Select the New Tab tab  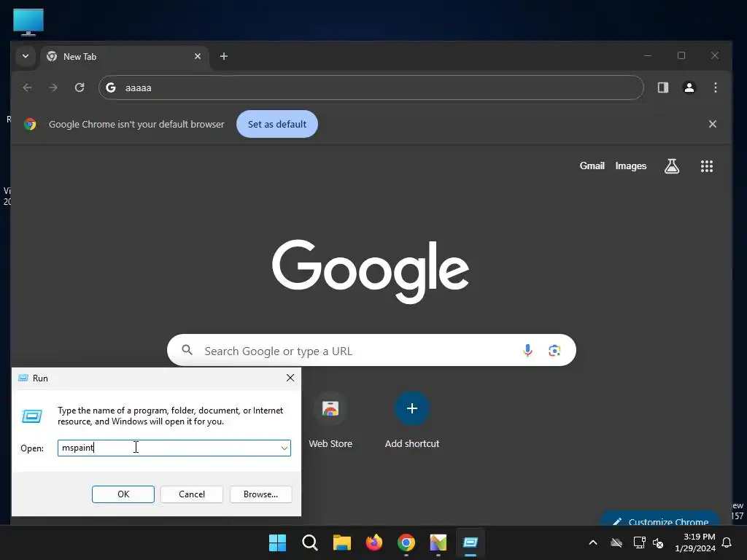pyautogui.click(x=125, y=57)
